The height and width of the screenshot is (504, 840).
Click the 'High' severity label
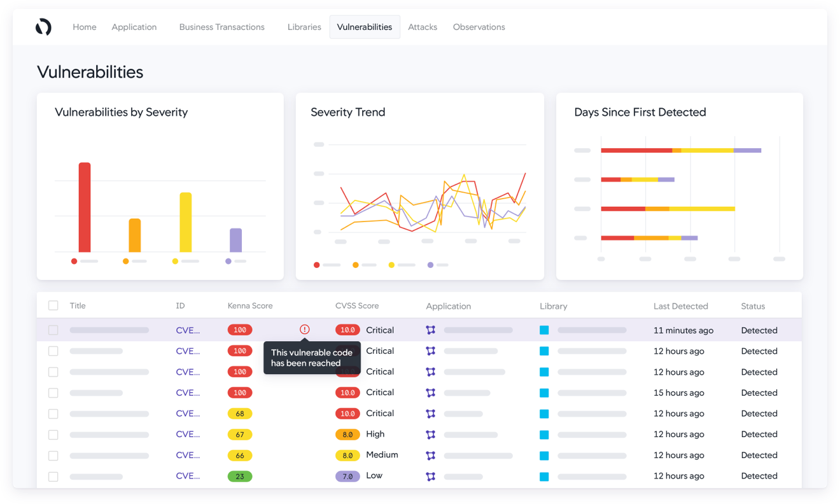coord(375,434)
